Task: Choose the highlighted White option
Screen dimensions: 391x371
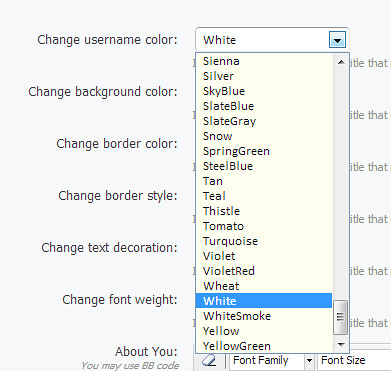Action: (x=264, y=301)
